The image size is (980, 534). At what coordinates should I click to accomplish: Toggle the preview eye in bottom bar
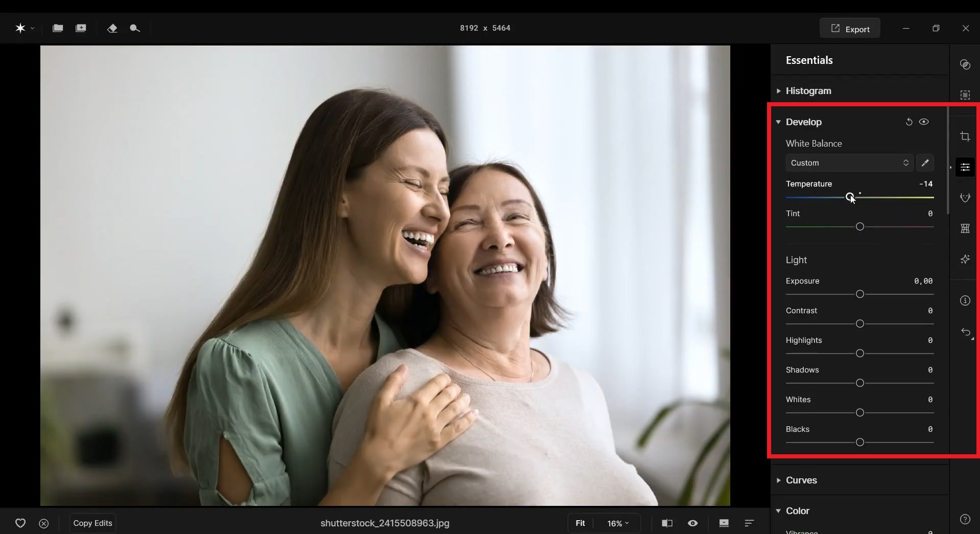pos(692,523)
